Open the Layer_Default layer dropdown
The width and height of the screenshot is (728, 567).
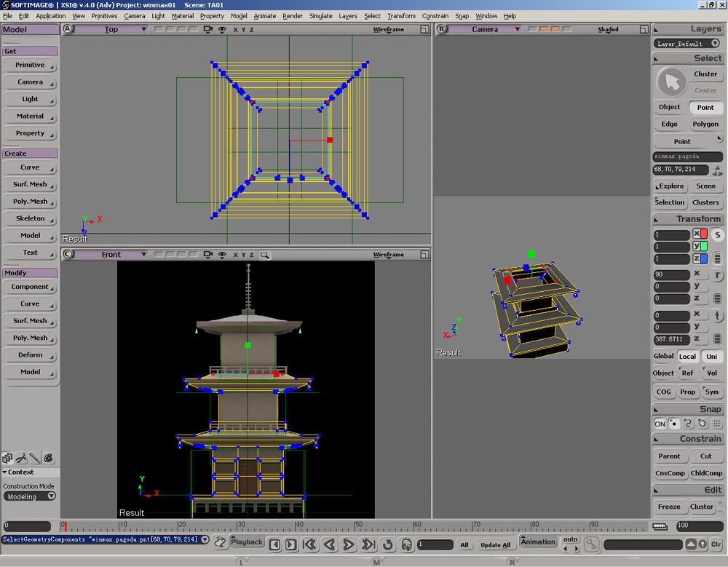(x=687, y=44)
